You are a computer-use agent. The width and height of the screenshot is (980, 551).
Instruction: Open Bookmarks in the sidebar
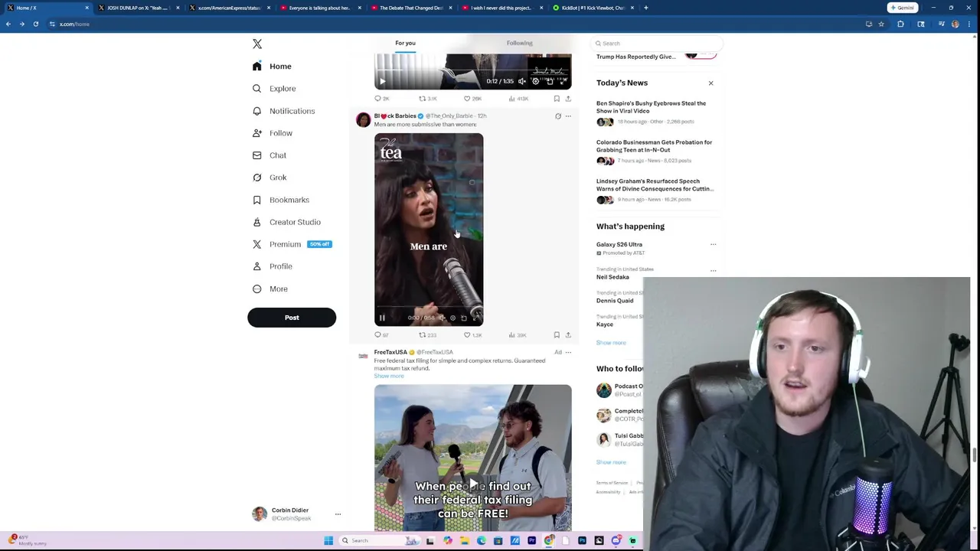click(x=281, y=200)
